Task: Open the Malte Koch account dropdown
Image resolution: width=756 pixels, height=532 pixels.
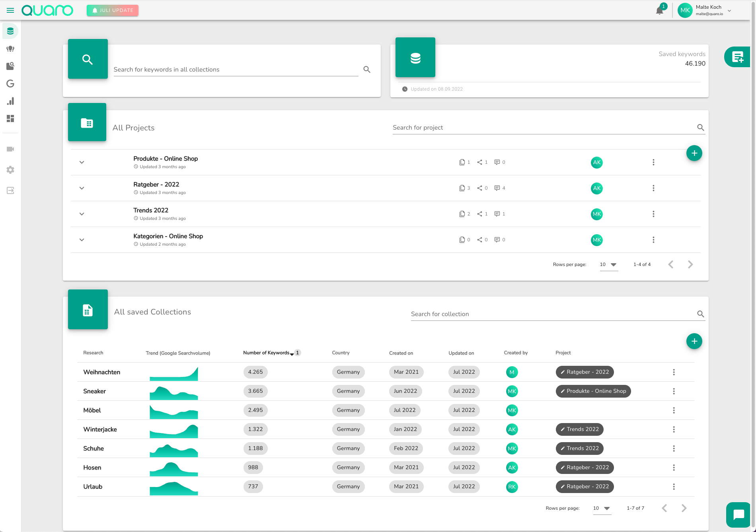Action: click(729, 11)
